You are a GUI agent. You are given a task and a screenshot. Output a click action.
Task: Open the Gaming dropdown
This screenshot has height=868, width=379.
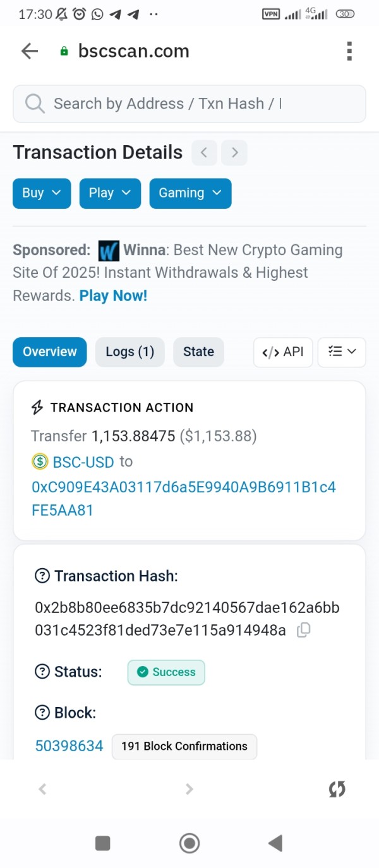(190, 193)
